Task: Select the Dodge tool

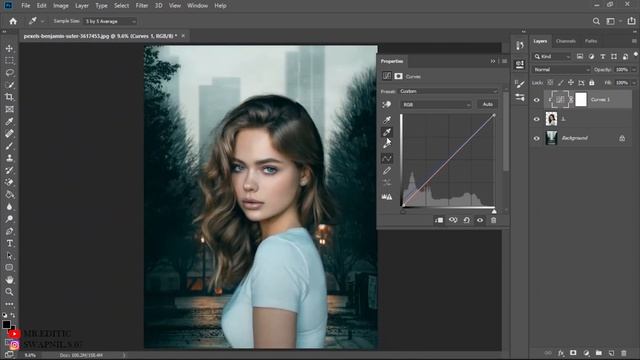Action: (9, 219)
